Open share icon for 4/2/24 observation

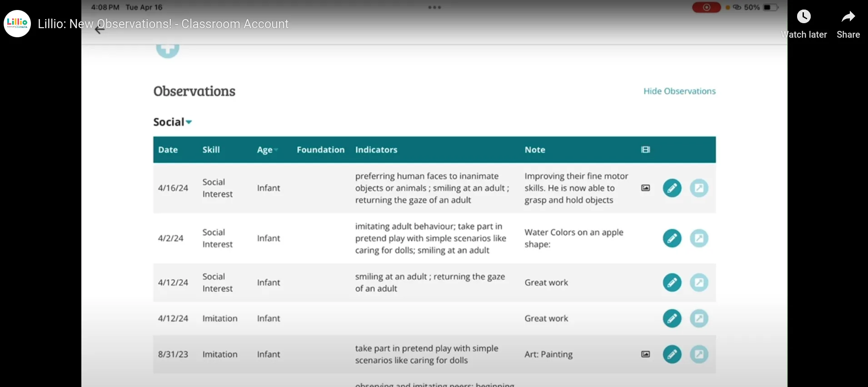(x=699, y=238)
